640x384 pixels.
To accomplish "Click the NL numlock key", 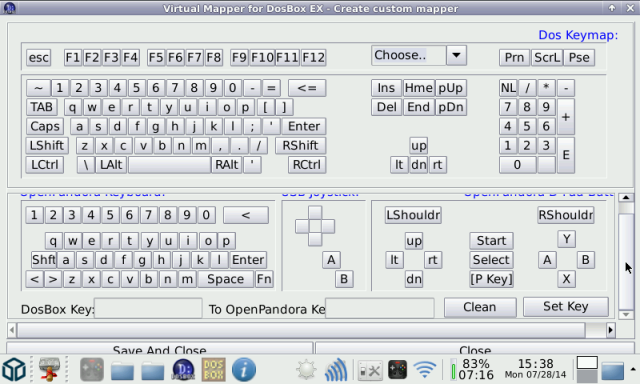I will (508, 88).
